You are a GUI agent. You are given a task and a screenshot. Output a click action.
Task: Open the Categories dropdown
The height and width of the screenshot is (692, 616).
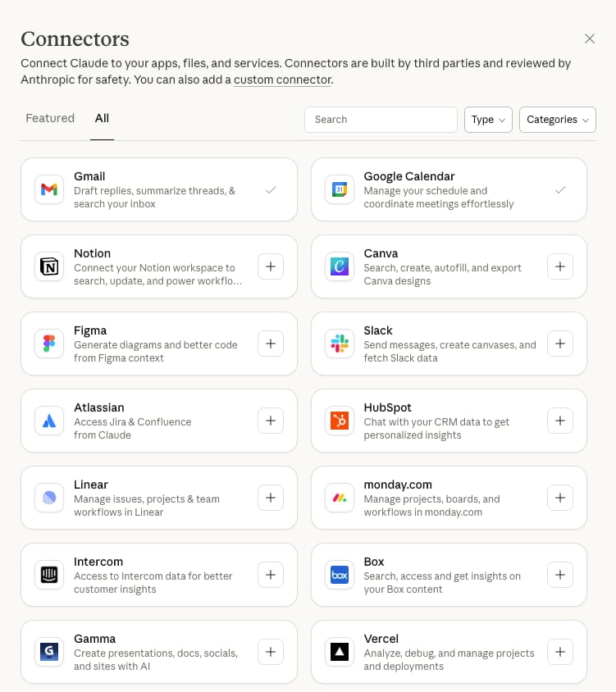click(558, 119)
